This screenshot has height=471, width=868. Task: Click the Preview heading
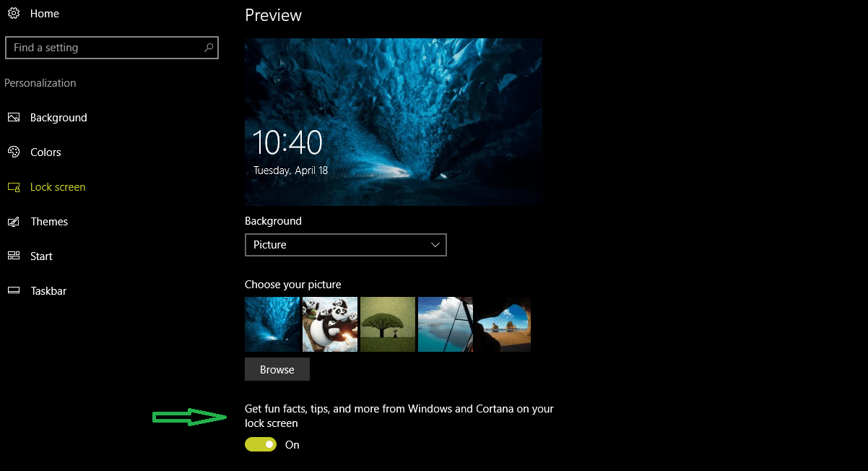click(x=274, y=15)
